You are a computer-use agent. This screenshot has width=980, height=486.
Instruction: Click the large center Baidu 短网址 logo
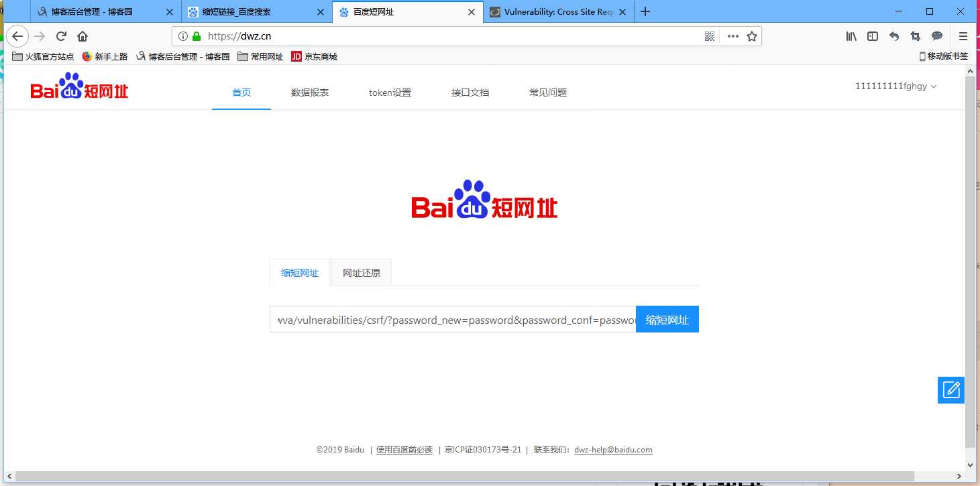point(484,200)
